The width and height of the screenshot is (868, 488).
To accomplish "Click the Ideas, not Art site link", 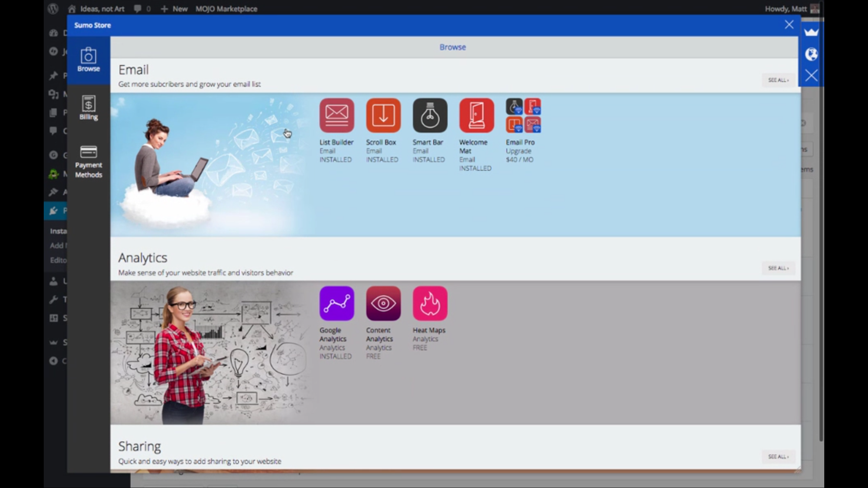I will coord(102,9).
